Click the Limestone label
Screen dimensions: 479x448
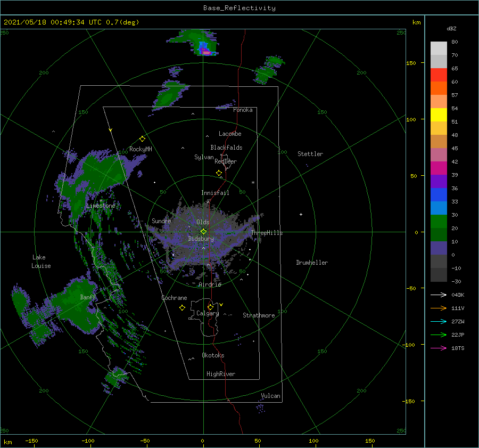pyautogui.click(x=101, y=206)
